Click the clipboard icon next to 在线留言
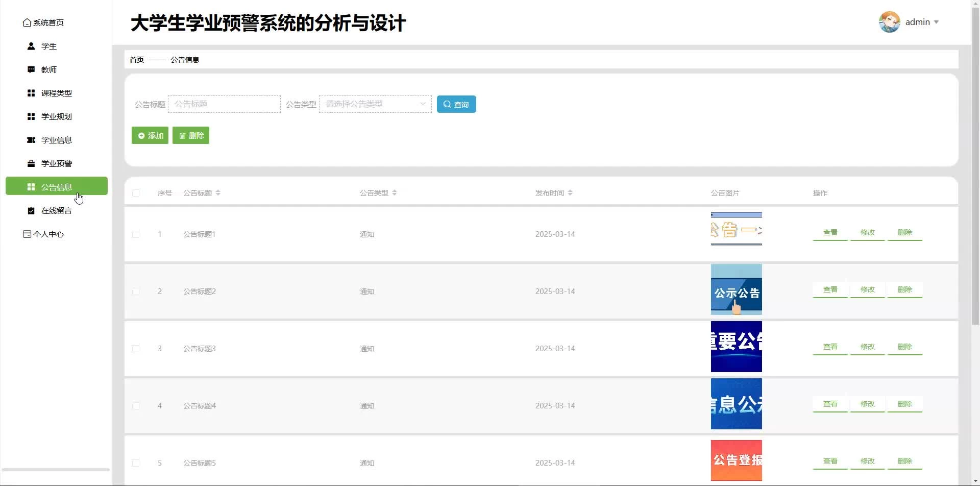 click(31, 211)
